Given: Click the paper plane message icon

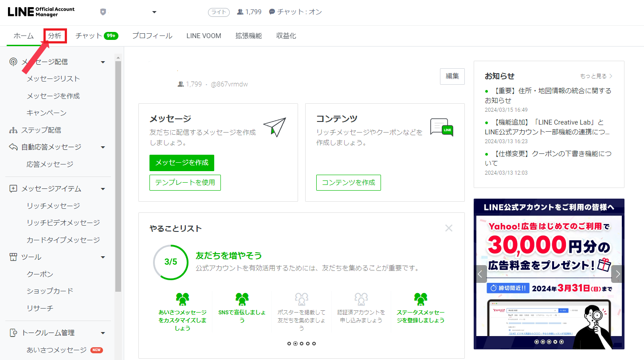Looking at the screenshot, I should point(275,127).
